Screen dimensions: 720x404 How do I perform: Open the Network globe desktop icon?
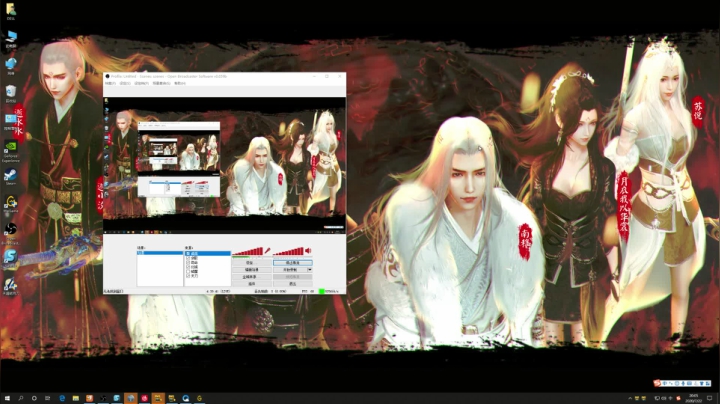[11, 66]
